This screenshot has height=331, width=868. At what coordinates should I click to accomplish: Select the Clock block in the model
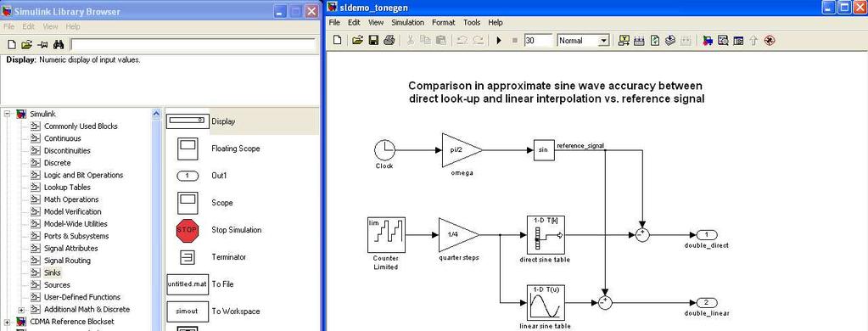(384, 150)
